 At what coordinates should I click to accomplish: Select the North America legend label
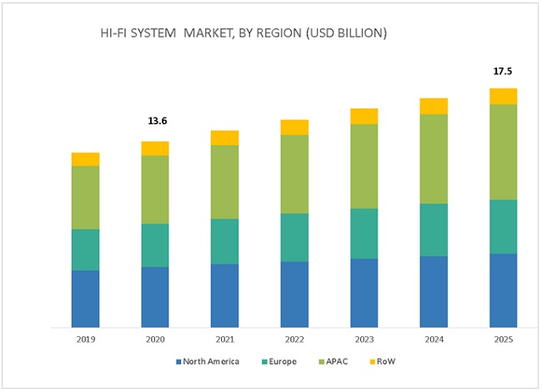[x=211, y=362]
